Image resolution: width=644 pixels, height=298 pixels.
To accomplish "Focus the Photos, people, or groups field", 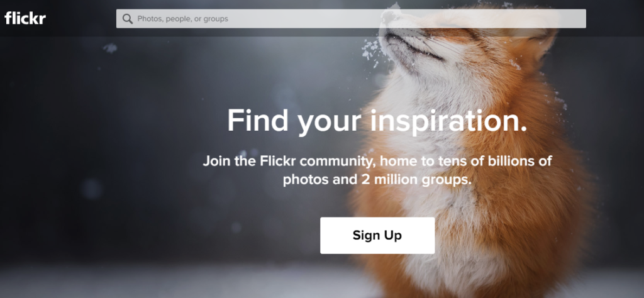I will click(x=351, y=19).
